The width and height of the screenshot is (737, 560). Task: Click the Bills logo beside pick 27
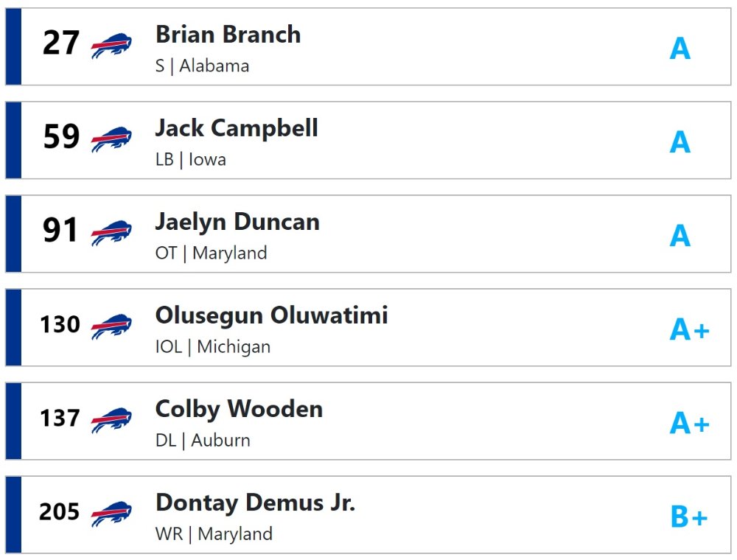tap(111, 45)
